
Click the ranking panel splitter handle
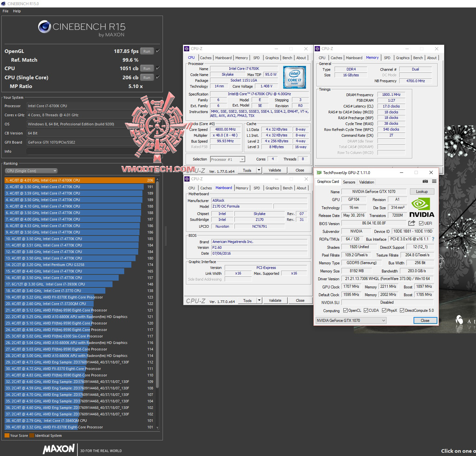165,235
